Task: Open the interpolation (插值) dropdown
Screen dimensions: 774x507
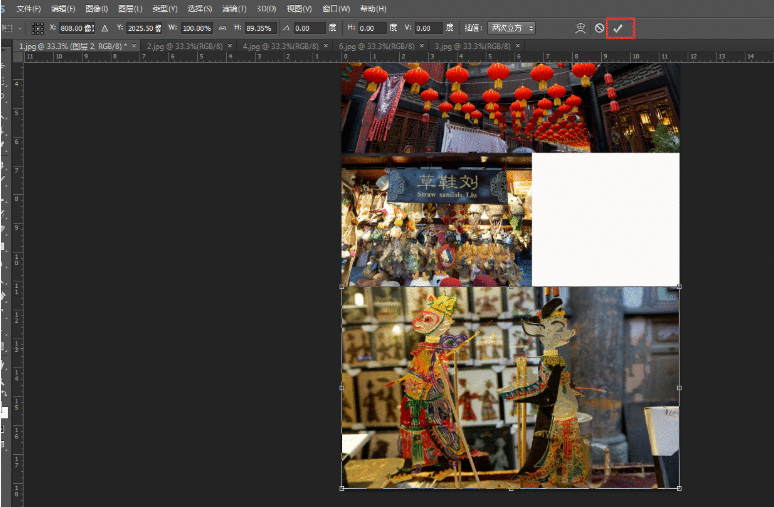Action: [514, 28]
